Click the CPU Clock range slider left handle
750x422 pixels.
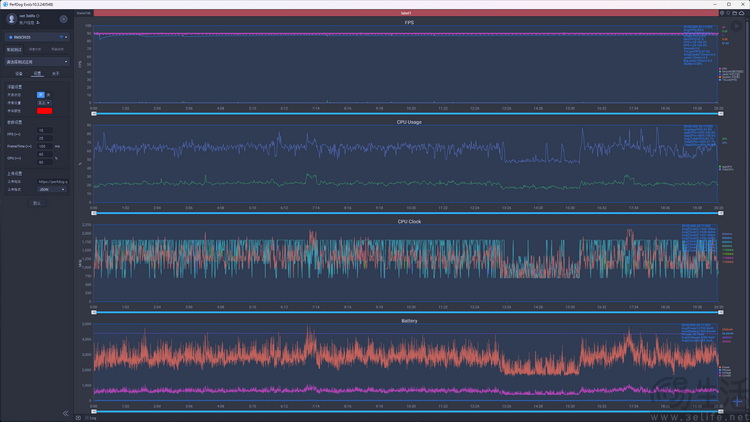point(94,312)
